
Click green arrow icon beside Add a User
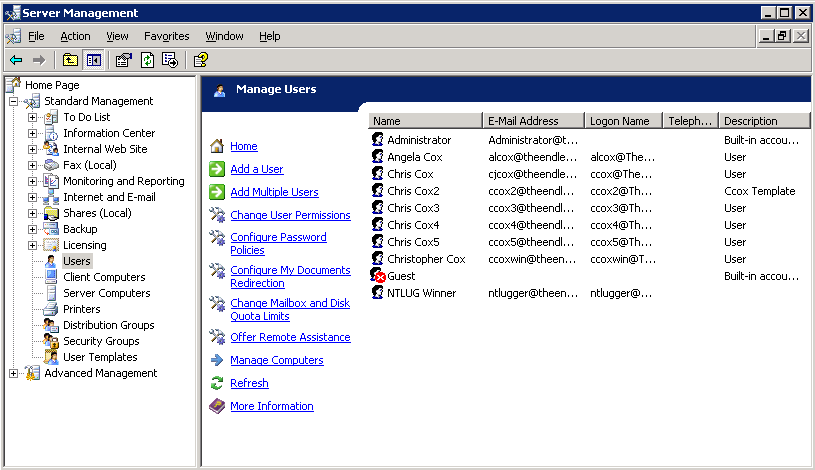click(x=217, y=169)
